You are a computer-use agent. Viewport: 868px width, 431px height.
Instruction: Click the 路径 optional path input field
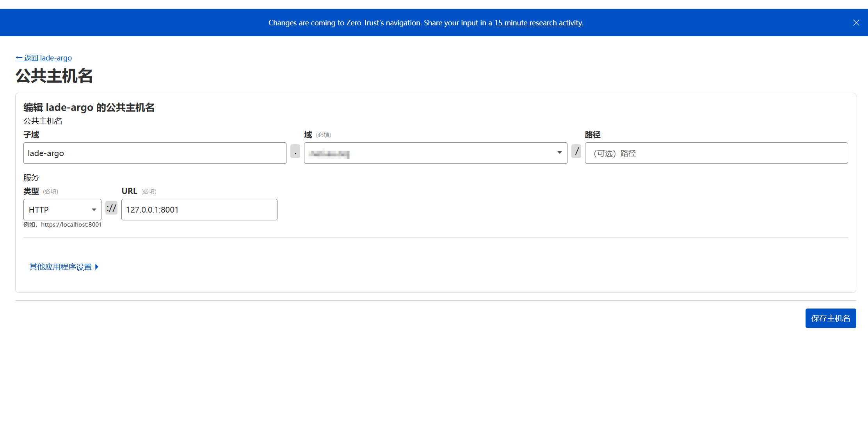pos(716,153)
